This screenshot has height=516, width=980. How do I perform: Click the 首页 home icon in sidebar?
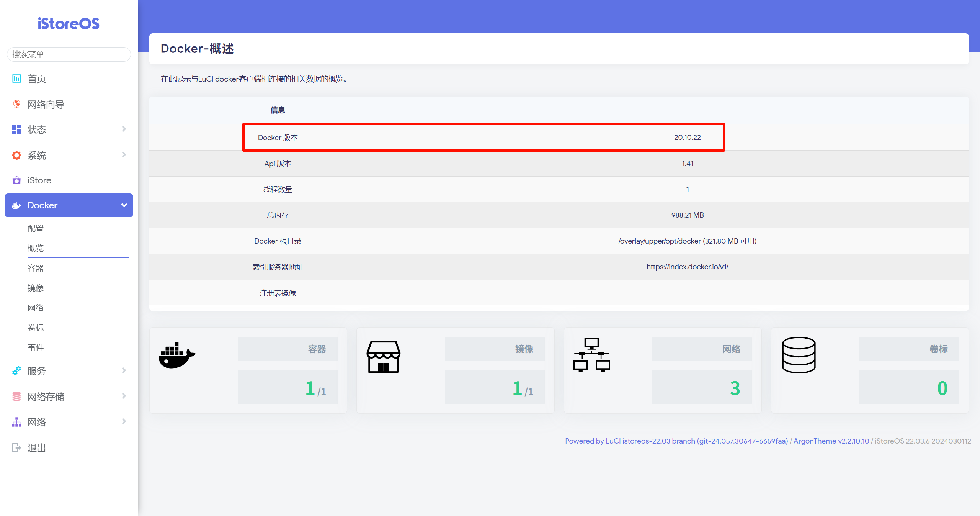coord(16,79)
